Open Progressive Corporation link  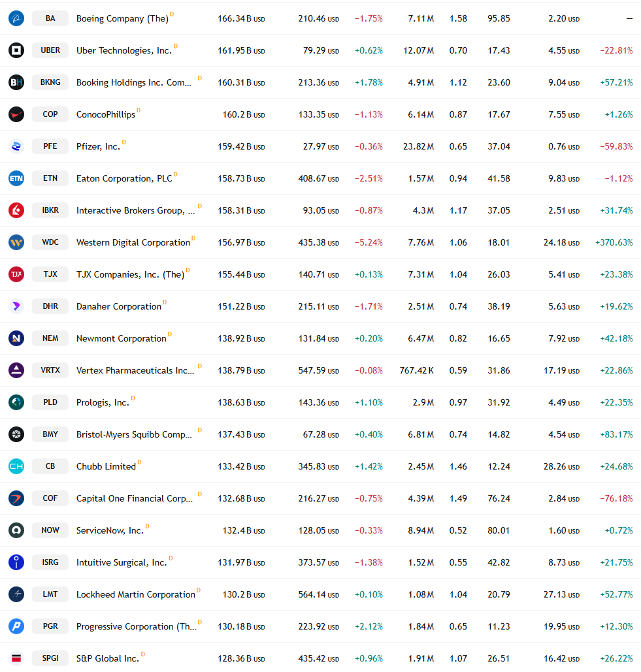[x=137, y=626]
